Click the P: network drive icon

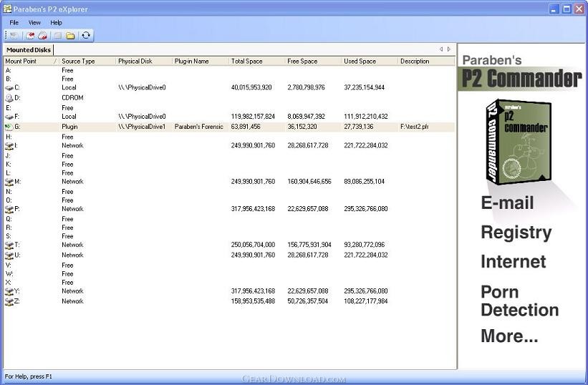pyautogui.click(x=9, y=209)
